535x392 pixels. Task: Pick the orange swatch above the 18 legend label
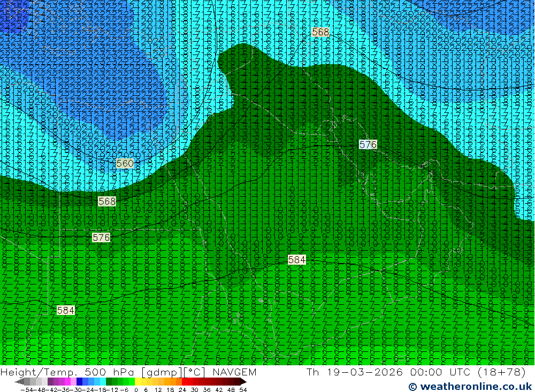173,382
